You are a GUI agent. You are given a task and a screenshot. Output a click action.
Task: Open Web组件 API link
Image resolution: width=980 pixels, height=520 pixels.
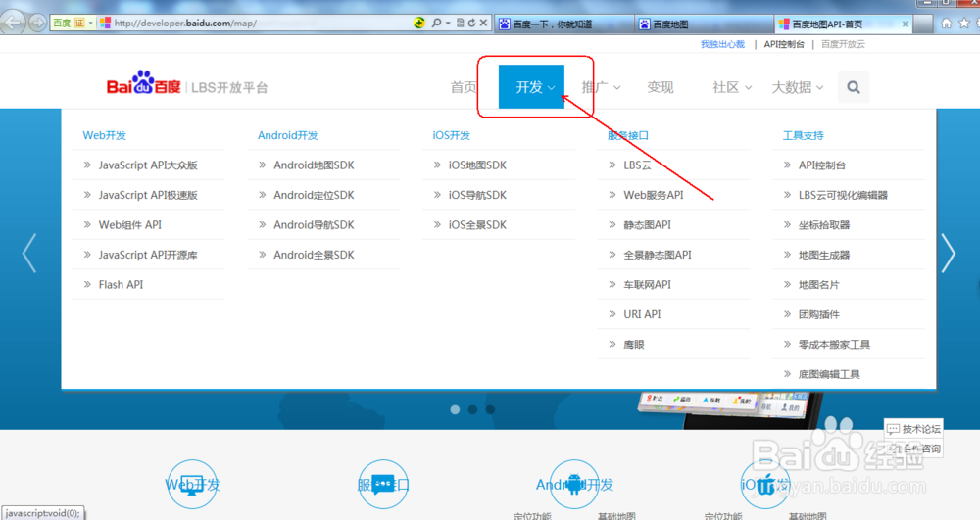click(x=130, y=224)
